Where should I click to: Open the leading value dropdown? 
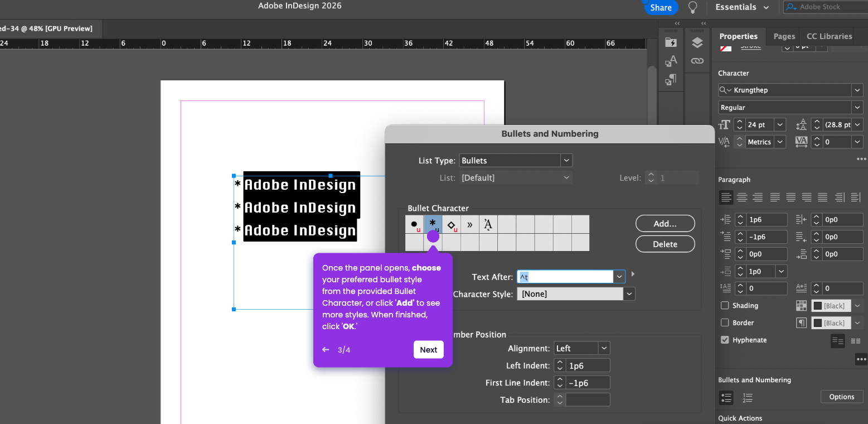857,125
